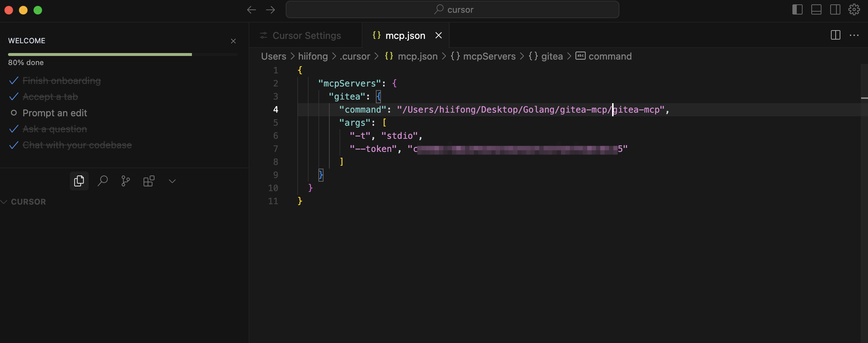Toggle the primary left sidebar visibility
The height and width of the screenshot is (343, 868).
click(797, 10)
